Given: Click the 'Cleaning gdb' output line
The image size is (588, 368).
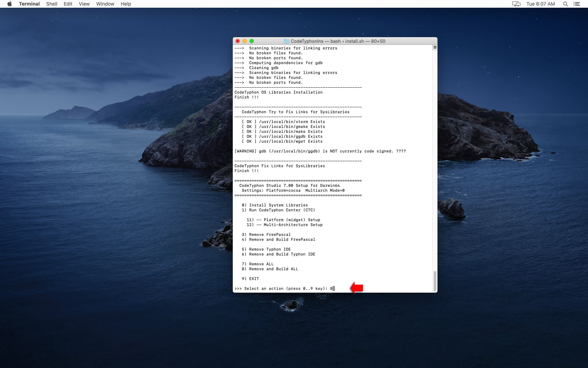Looking at the screenshot, I should (257, 68).
